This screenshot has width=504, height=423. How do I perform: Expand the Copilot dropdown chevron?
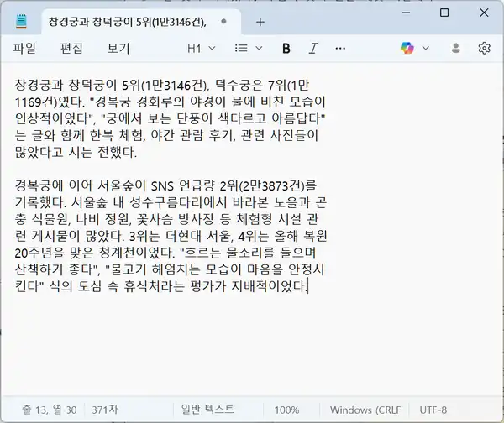pos(426,48)
